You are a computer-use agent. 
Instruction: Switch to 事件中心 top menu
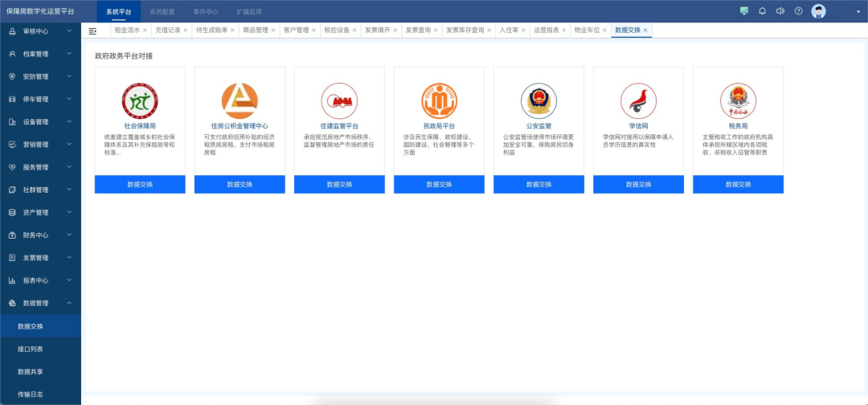206,11
